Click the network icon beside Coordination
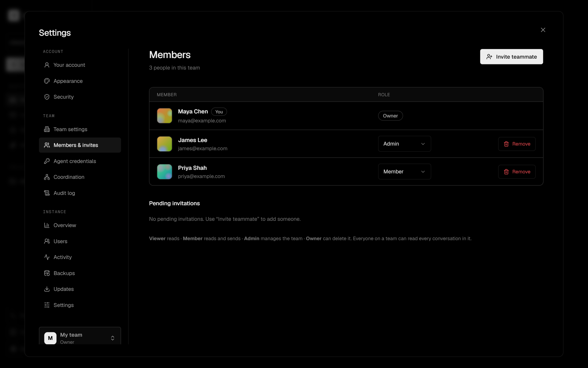 coord(47,177)
